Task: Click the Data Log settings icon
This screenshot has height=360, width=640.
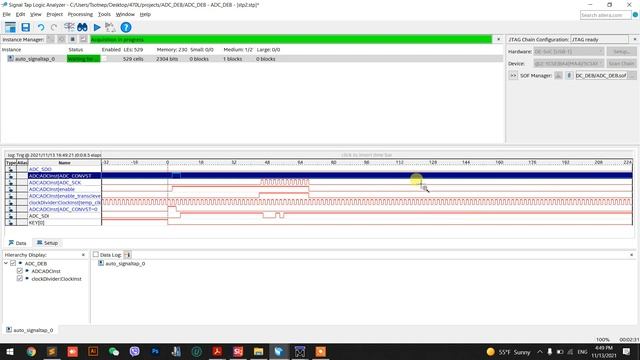Action: (127, 255)
